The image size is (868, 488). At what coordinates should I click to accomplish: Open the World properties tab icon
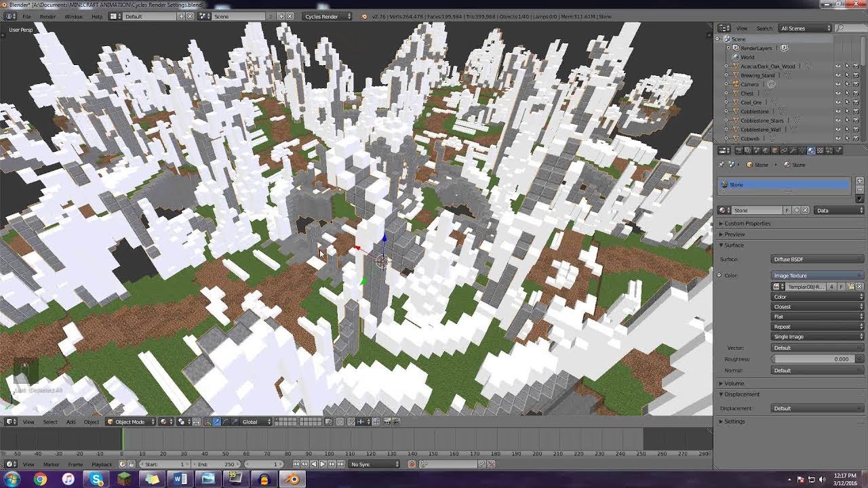[766, 150]
